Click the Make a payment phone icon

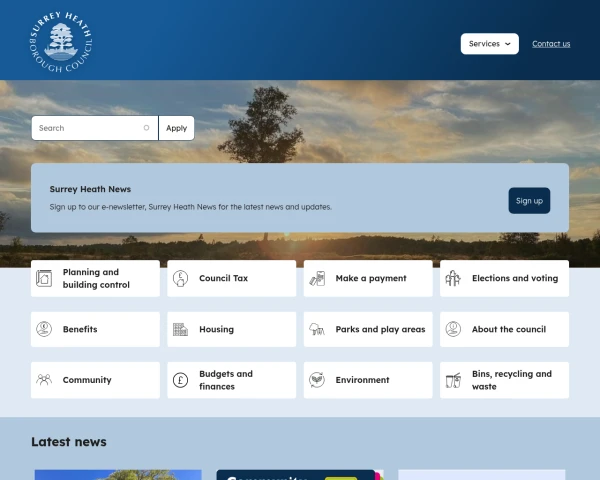[317, 278]
